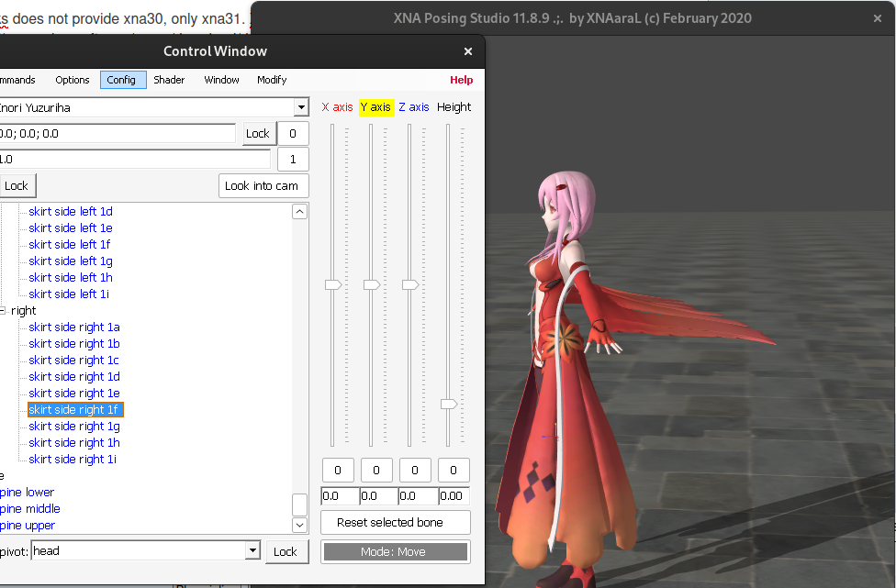Click the 0 button next to position Lock
Image resolution: width=896 pixels, height=588 pixels.
point(293,134)
